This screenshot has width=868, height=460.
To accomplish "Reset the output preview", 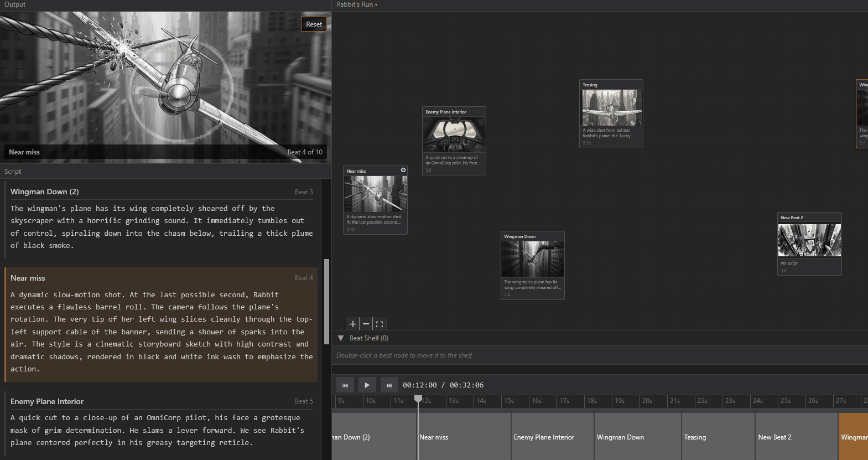I will click(314, 24).
